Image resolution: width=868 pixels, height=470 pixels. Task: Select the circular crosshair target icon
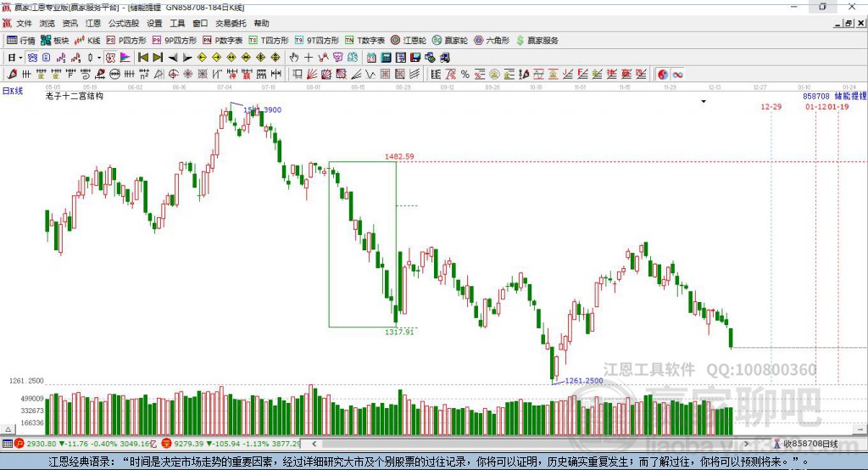coord(173,75)
